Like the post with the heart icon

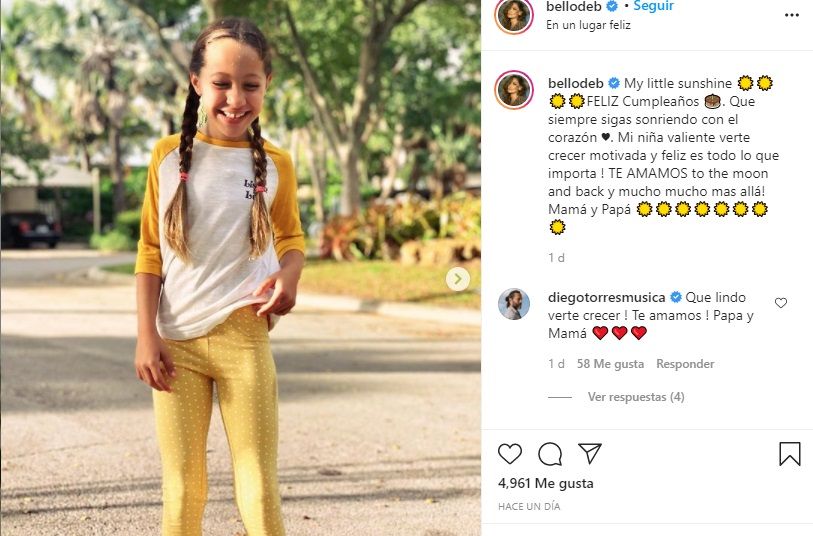tap(510, 454)
